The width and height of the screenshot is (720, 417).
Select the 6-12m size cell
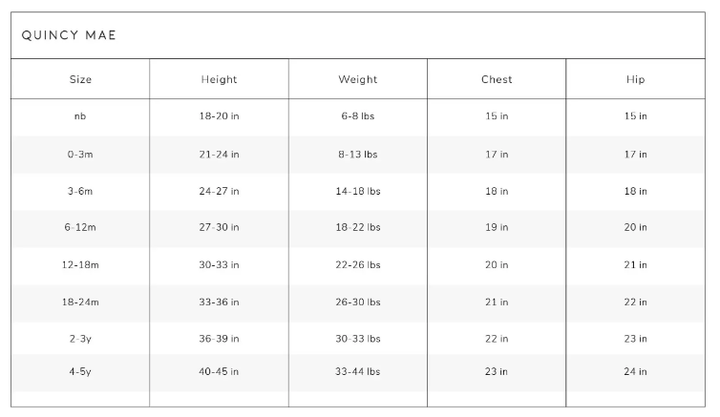[x=80, y=228]
